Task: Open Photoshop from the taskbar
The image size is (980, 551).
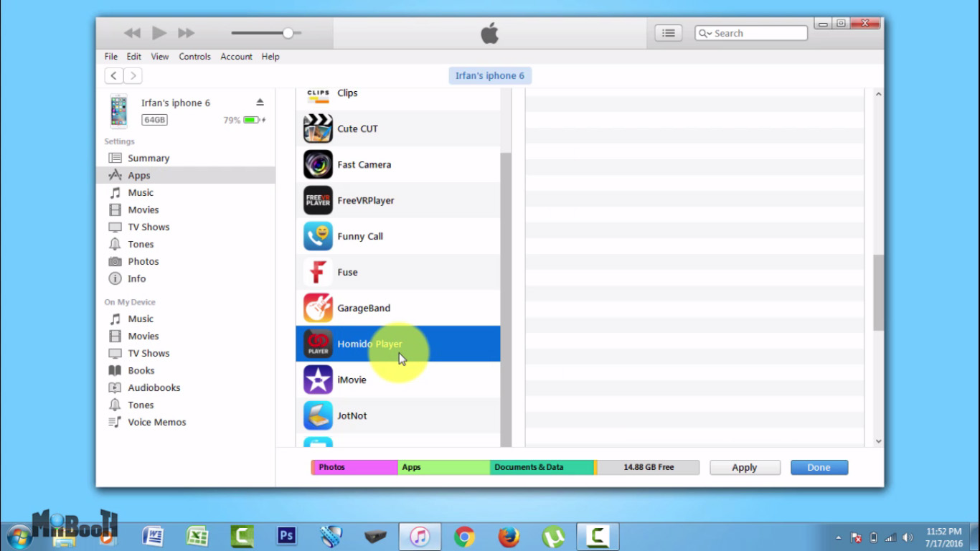Action: [286, 536]
